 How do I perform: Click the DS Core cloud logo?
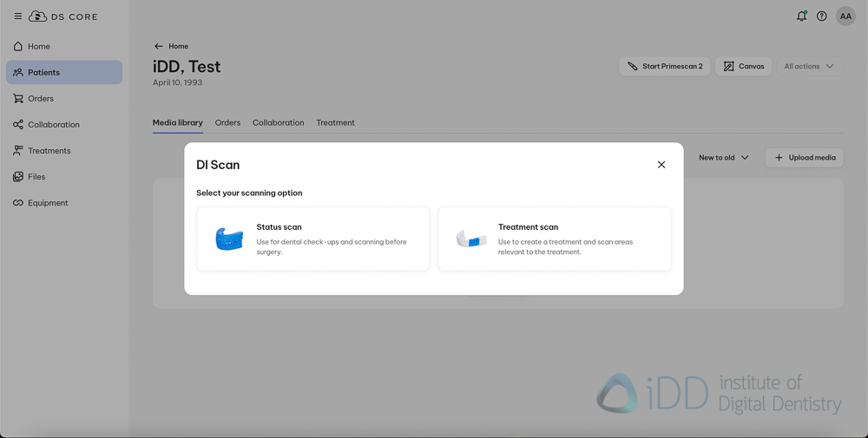coord(38,16)
